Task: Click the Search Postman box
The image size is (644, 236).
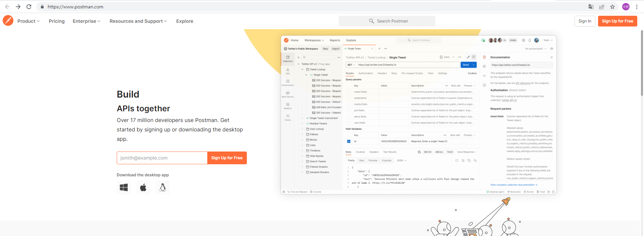Action: (387, 21)
